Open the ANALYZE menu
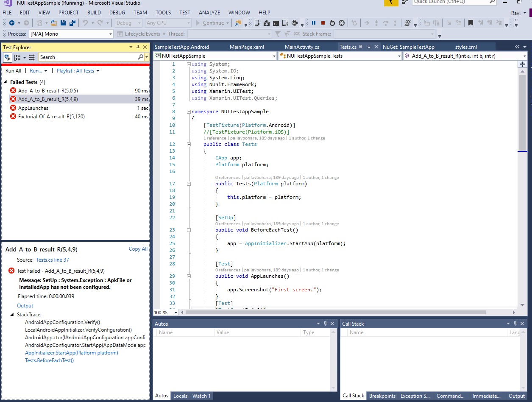 click(209, 13)
